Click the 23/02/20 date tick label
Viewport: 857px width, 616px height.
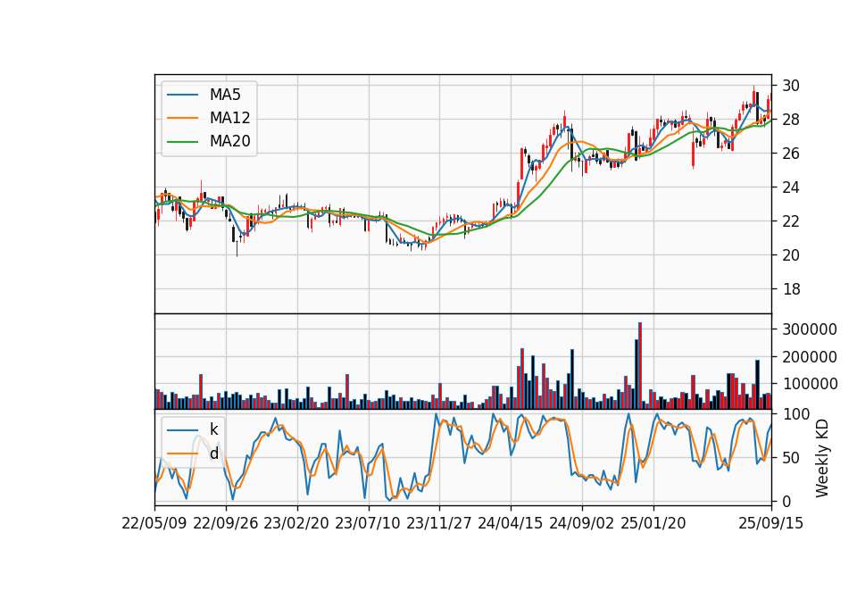[296, 523]
